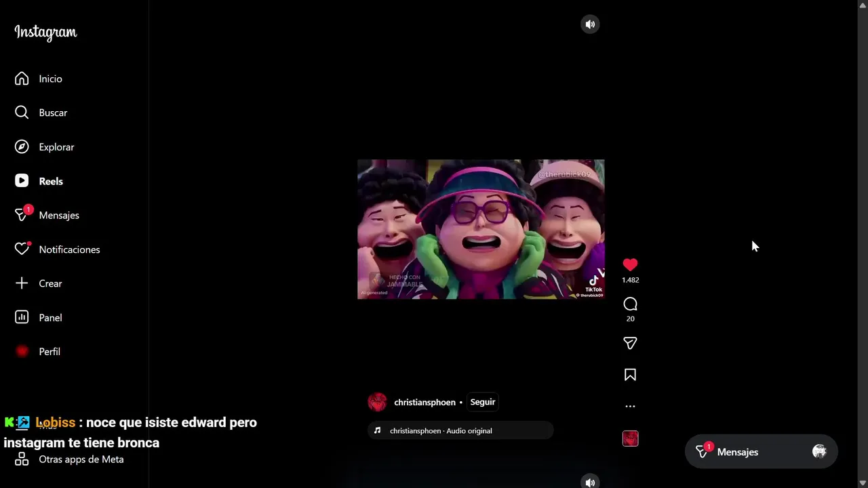
Task: Select Notificaciones label in sidebar
Action: tap(69, 249)
